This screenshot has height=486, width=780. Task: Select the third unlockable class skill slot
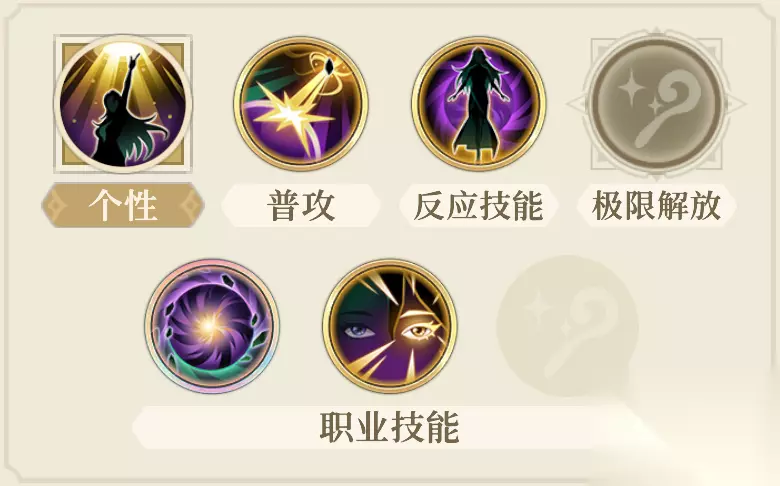568,326
